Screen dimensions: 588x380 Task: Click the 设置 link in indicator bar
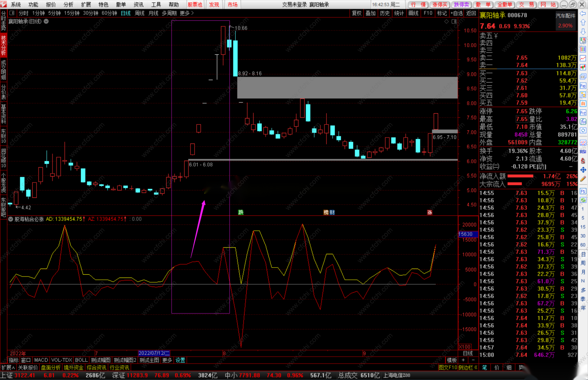(x=180, y=360)
